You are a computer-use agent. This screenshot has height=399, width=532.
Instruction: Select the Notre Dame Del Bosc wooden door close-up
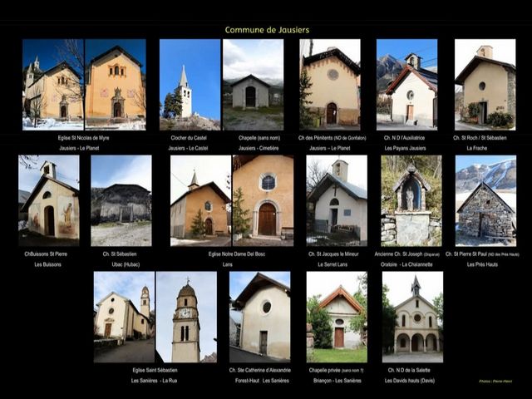(x=262, y=200)
